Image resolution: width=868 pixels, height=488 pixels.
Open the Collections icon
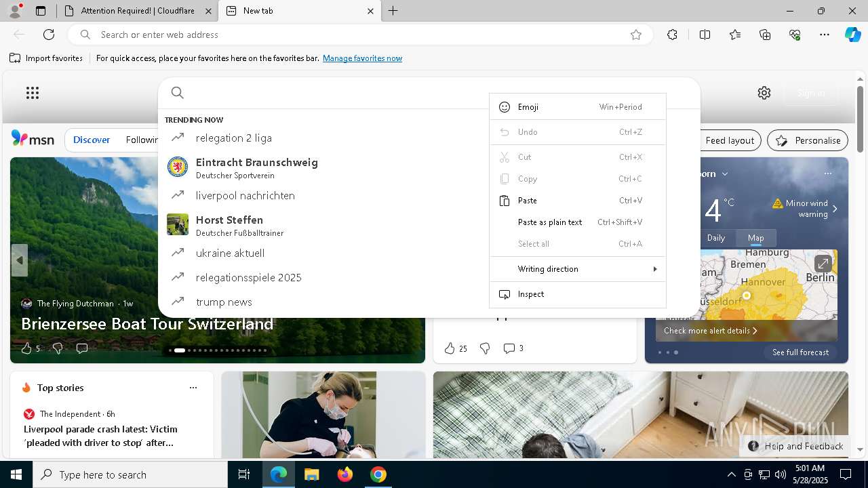coord(765,35)
